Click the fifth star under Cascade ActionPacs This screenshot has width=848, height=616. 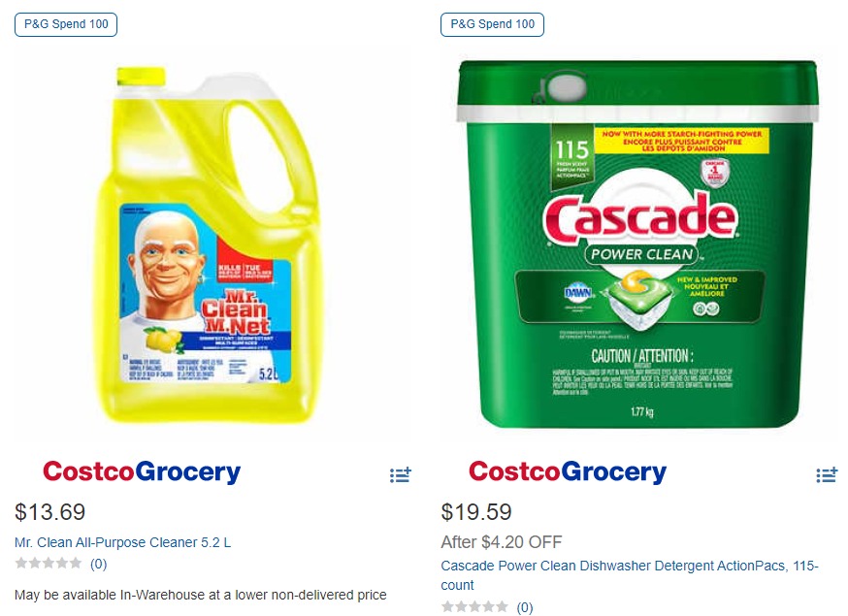502,607
